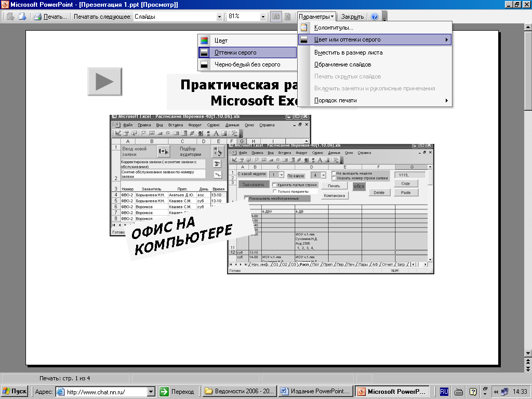Image resolution: width=532 pixels, height=399 pixels.
Task: Expand the Слайды dropdown arrow
Action: click(219, 17)
